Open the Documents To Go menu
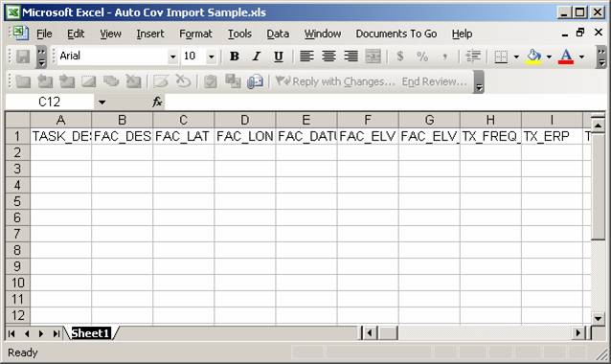This screenshot has width=611, height=364. 396,34
